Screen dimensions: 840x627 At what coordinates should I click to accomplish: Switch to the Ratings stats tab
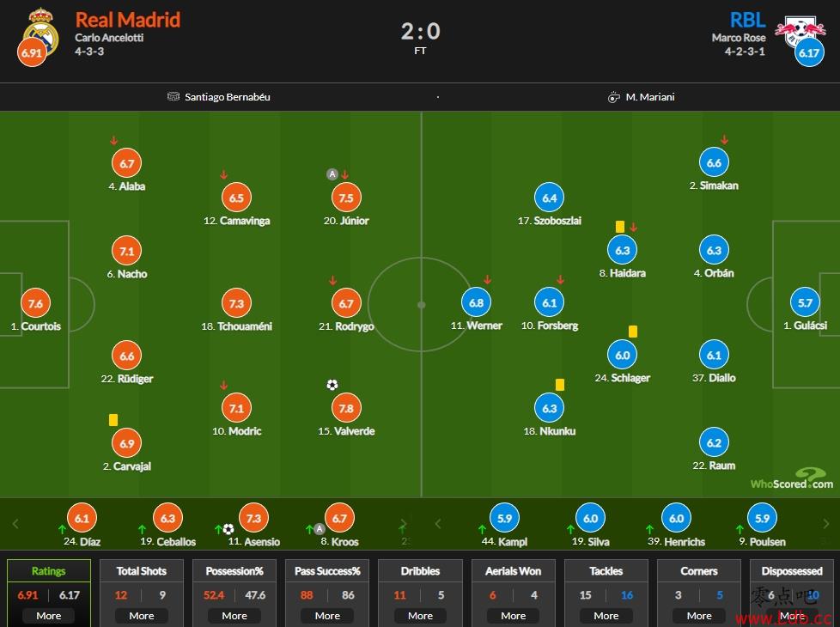49,570
